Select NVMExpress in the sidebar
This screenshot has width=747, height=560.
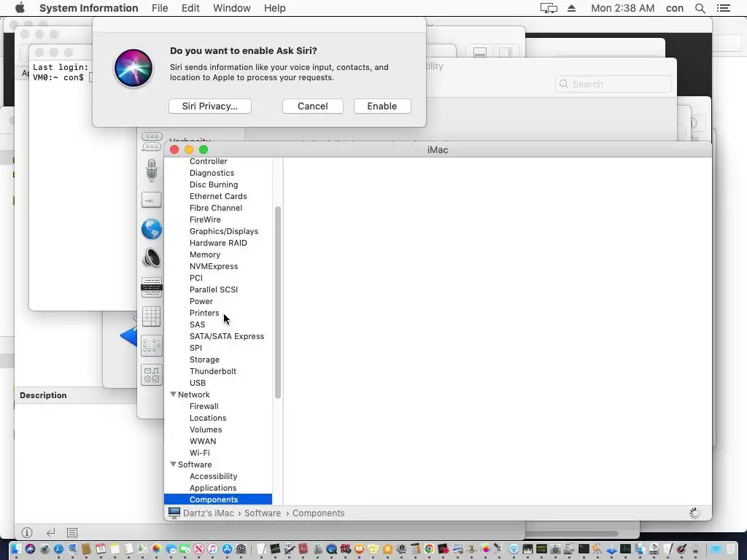click(x=214, y=266)
